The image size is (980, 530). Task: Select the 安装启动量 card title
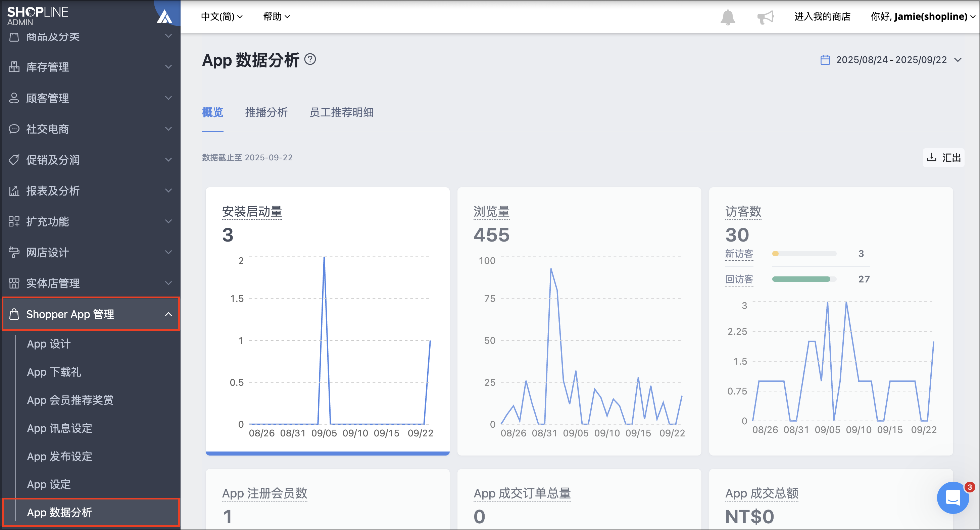point(252,211)
